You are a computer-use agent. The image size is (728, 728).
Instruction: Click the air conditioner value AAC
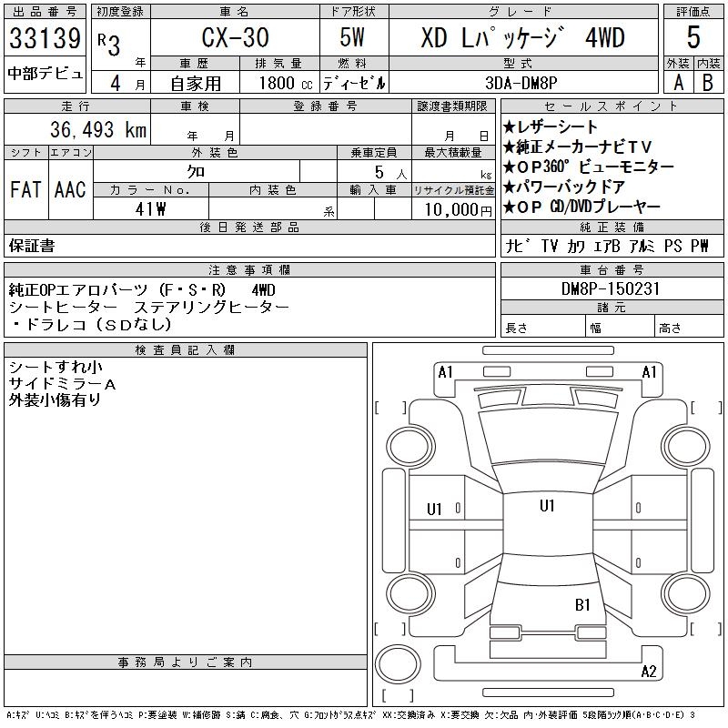click(x=70, y=189)
